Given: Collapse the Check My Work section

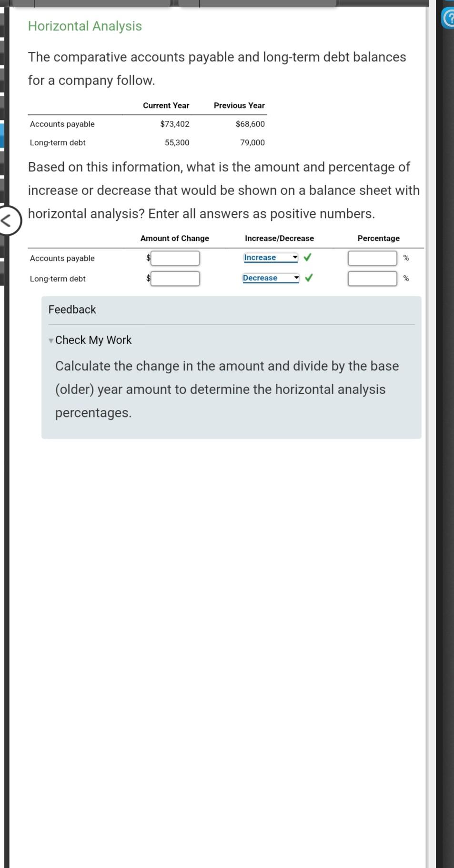Looking at the screenshot, I should (90, 340).
